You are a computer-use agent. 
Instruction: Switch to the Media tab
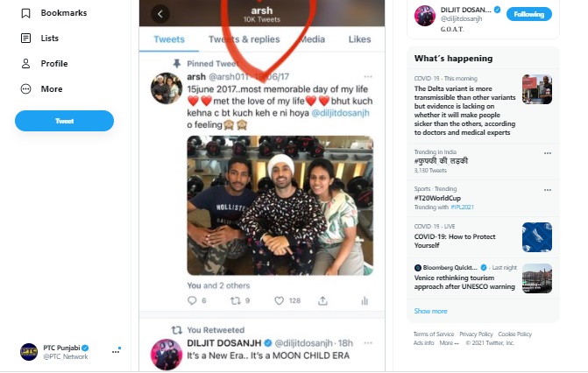(x=312, y=39)
